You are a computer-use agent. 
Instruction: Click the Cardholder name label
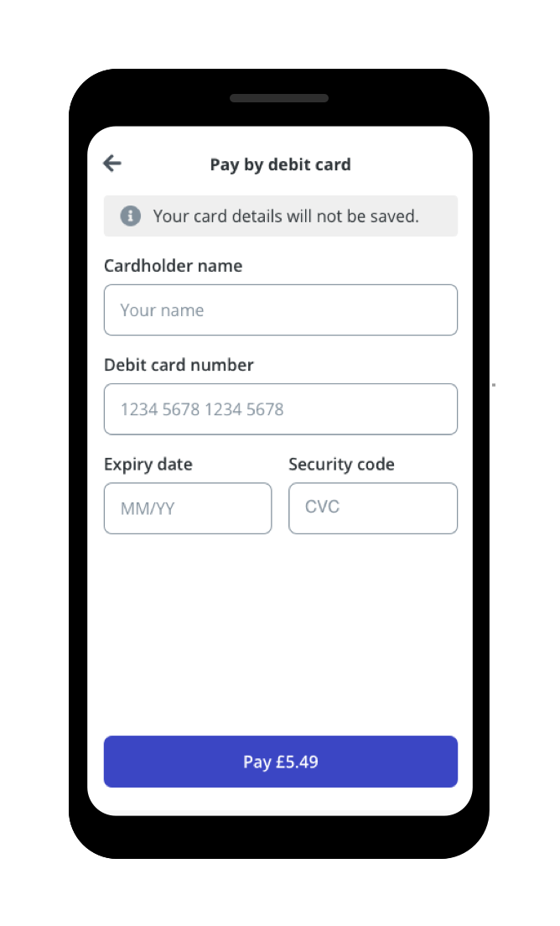[173, 265]
